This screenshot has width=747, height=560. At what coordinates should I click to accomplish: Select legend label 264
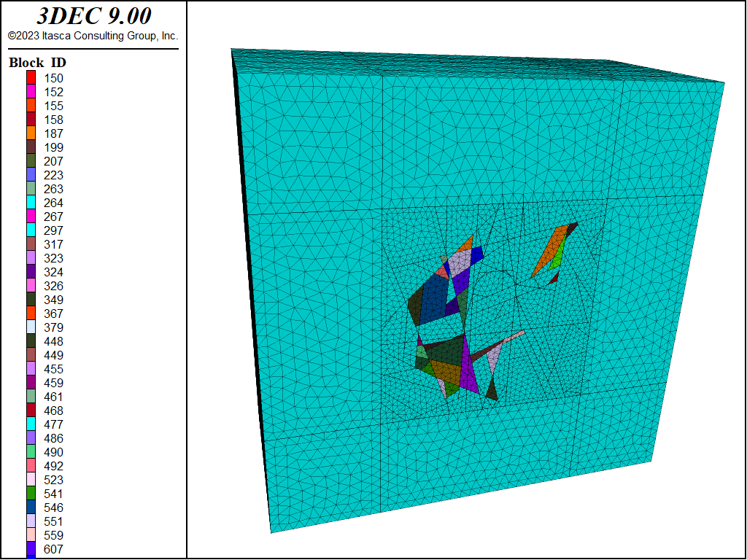click(x=53, y=203)
